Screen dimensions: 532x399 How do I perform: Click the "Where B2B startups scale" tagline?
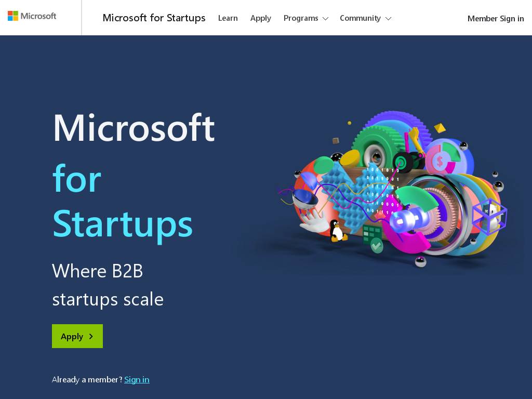point(108,285)
